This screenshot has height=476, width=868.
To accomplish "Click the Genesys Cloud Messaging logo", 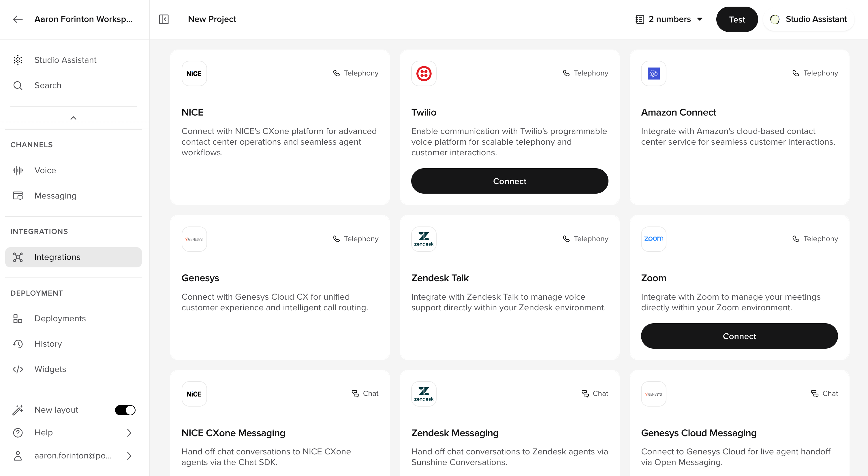I will tap(653, 394).
